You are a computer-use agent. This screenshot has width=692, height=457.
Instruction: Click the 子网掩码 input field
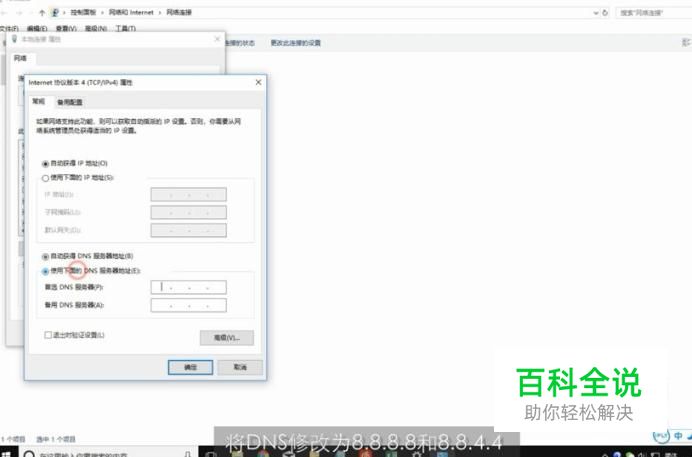(188, 213)
